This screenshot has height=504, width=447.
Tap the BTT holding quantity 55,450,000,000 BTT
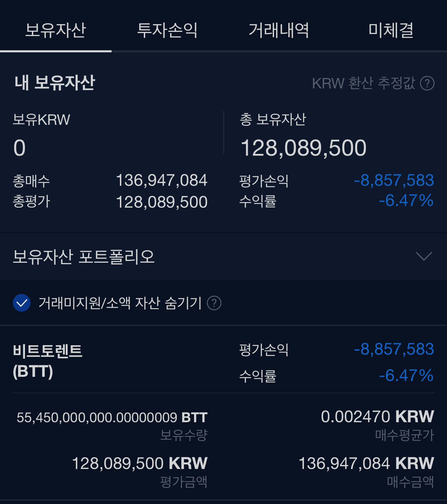[112, 417]
